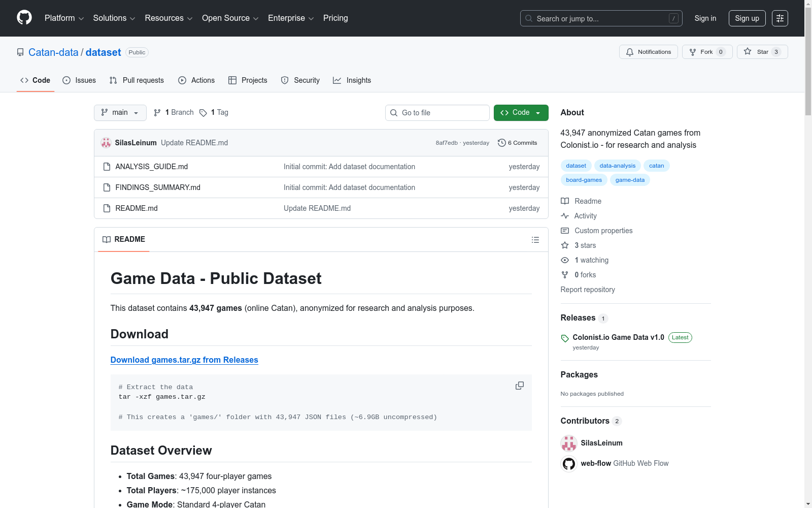This screenshot has width=812, height=508.
Task: Select the Code tab
Action: tap(36, 80)
